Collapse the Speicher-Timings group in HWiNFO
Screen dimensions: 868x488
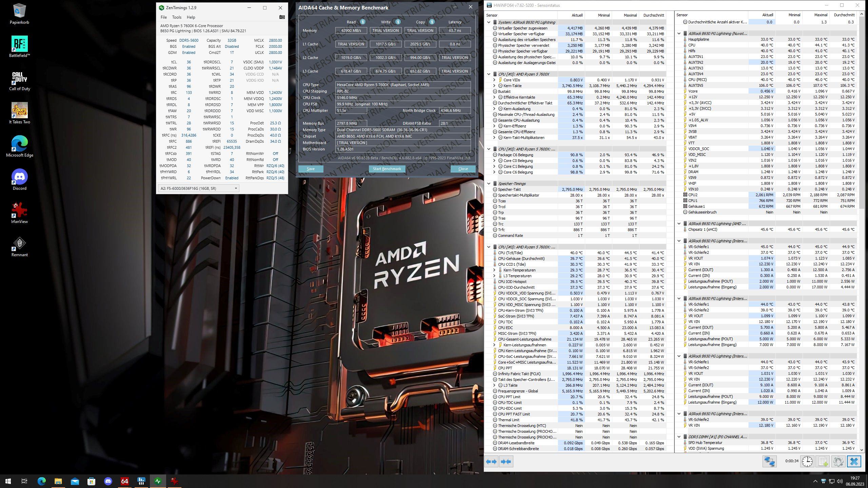(x=489, y=184)
